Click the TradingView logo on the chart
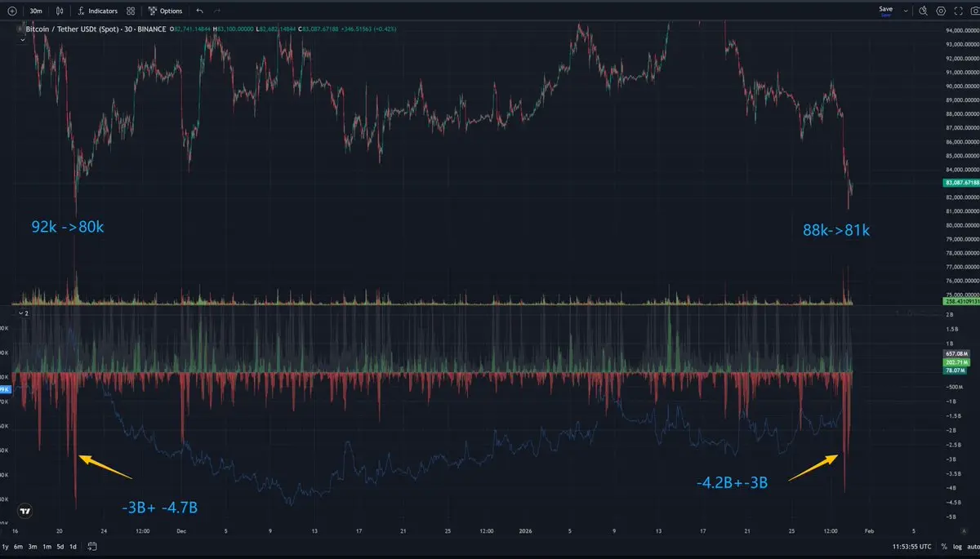Viewport: 980px width, 559px height. pyautogui.click(x=26, y=511)
